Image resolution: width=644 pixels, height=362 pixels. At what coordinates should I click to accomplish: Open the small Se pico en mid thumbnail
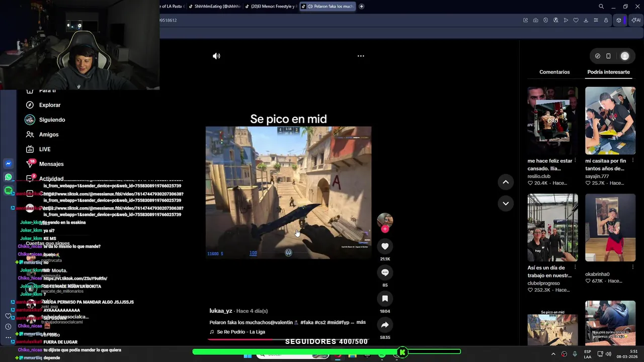pyautogui.click(x=552, y=323)
